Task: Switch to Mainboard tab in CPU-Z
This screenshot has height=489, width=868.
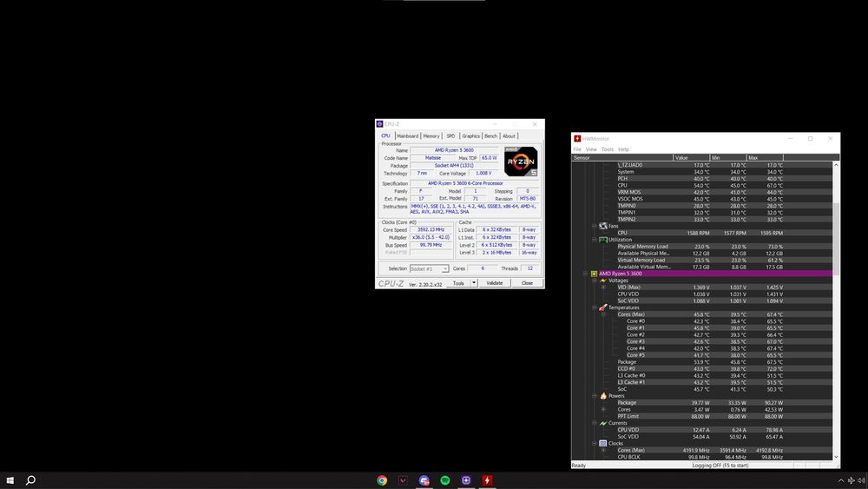Action: point(407,135)
